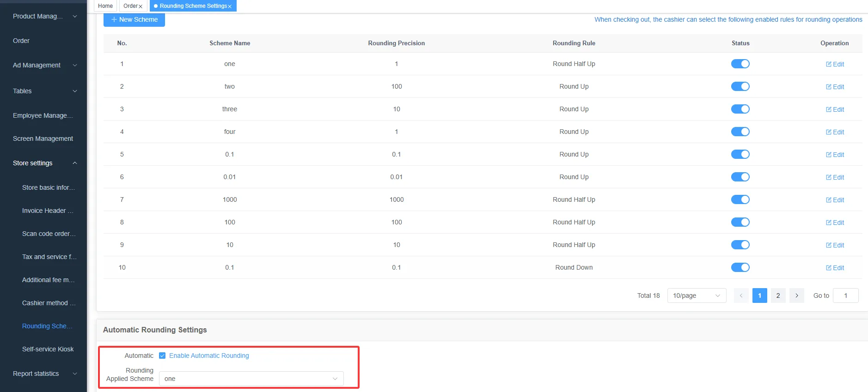Open Invoice Header sidebar item
This screenshot has width=868, height=392.
point(48,211)
